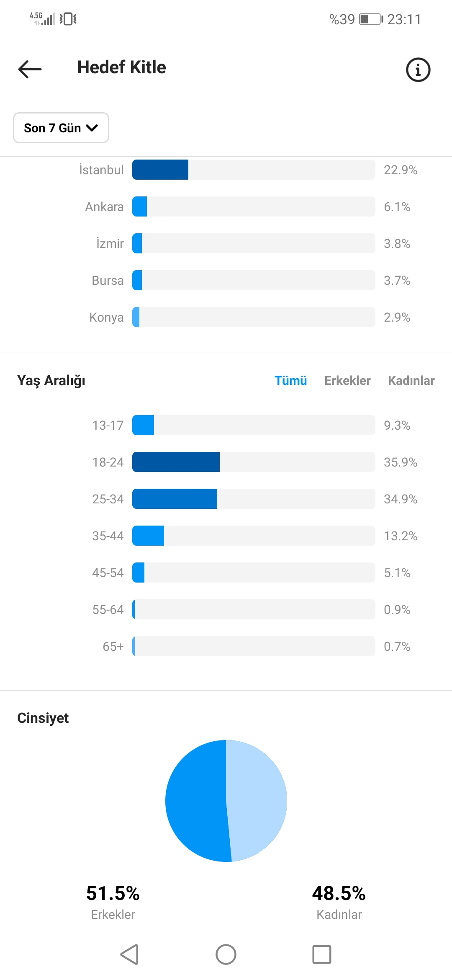452x980 pixels.
Task: Open recent apps with the square icon
Action: click(x=322, y=954)
